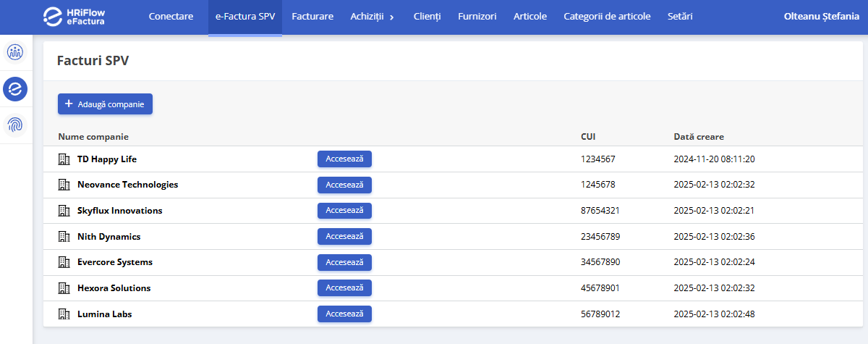Click the Nume companie column header
868x344 pixels.
tap(93, 137)
